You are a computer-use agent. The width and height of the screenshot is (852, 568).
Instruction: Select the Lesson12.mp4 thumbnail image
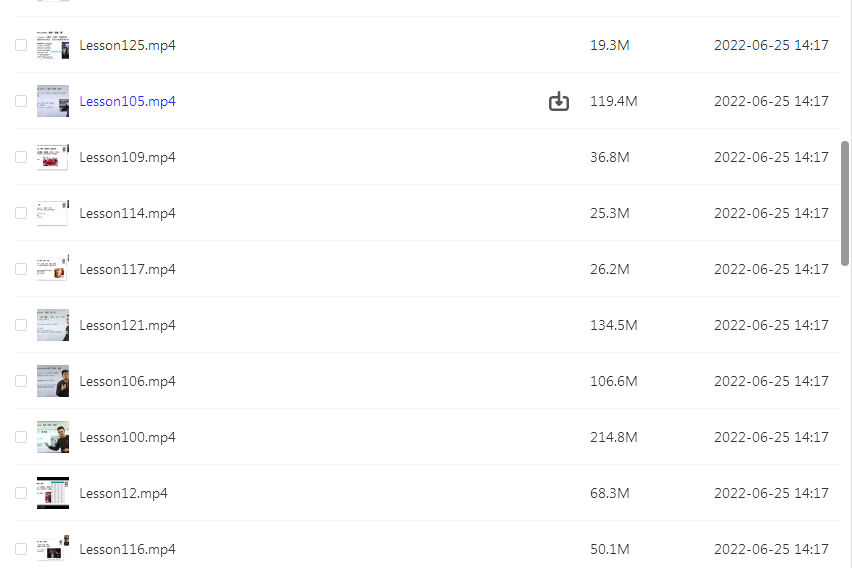point(53,493)
